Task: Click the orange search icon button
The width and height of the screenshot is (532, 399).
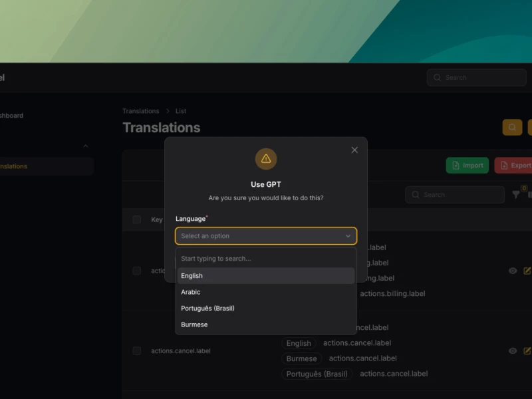Action: coord(512,127)
